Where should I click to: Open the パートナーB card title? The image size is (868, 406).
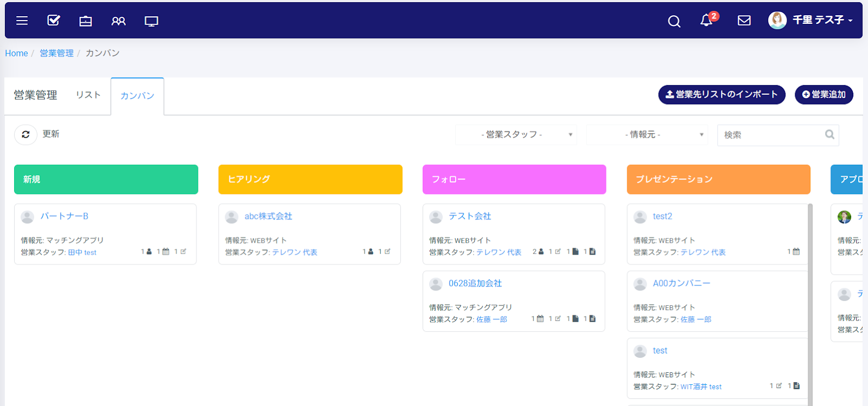[65, 216]
